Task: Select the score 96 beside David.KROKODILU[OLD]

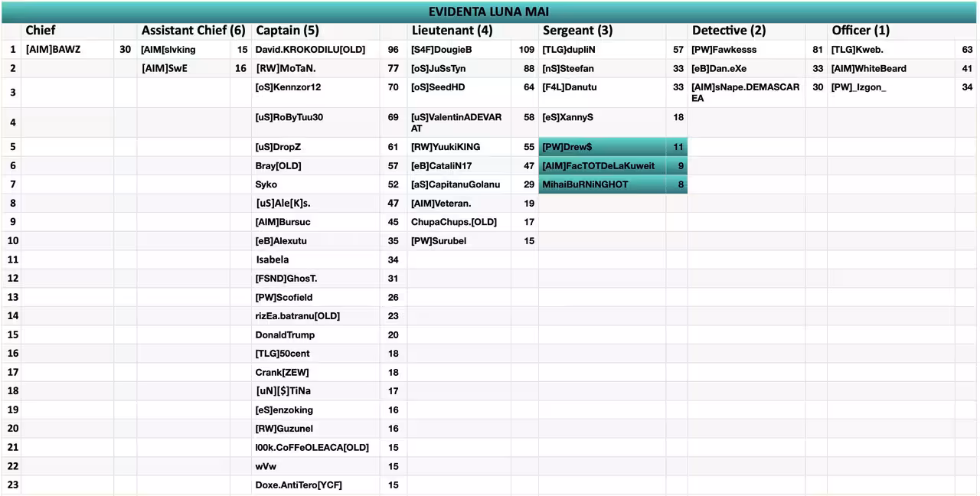Action: [x=394, y=50]
